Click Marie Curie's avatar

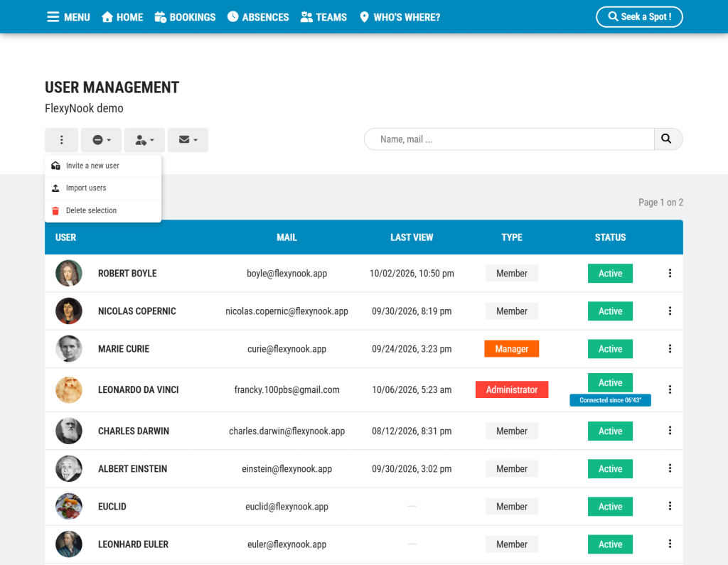(69, 349)
